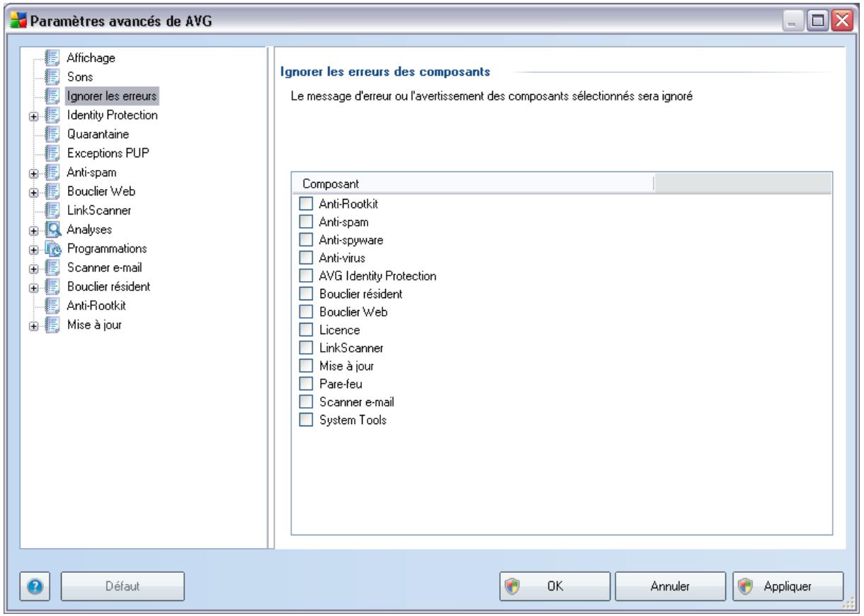Click the LinkScanner tree icon in sidebar
Screen dimensions: 864x616
point(51,210)
